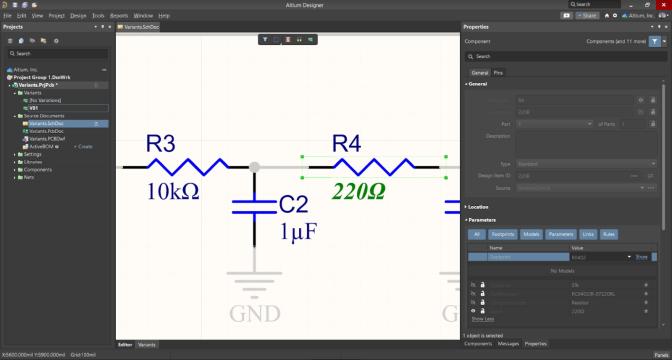Screen dimensions: 672x360
Task: Open the Type dropdown in General section
Action: [586, 164]
